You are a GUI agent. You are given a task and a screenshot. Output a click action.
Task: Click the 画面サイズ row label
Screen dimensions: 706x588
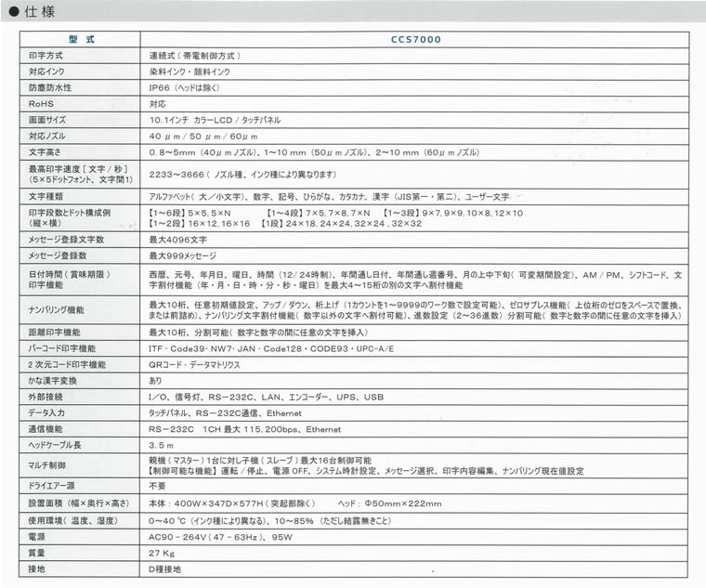click(47, 120)
